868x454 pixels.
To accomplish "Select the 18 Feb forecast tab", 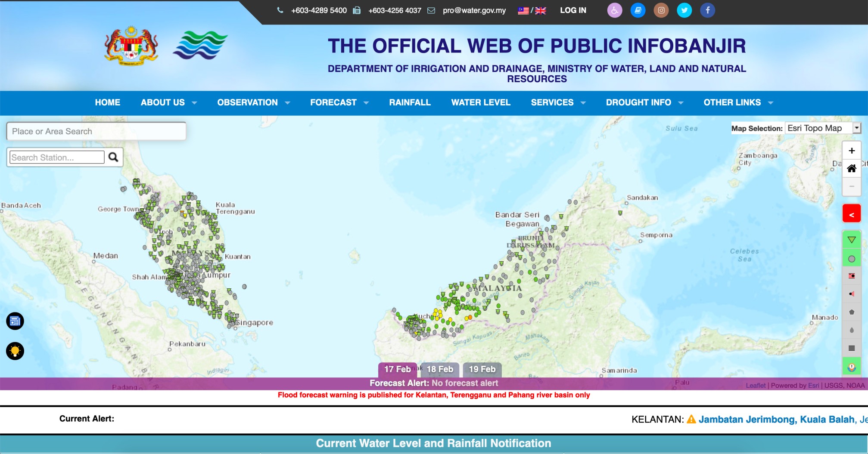I will point(440,370).
